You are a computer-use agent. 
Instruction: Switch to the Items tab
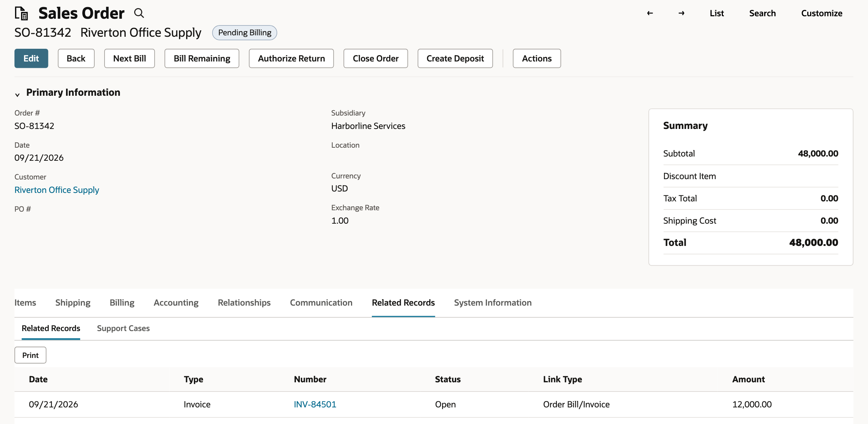tap(25, 302)
